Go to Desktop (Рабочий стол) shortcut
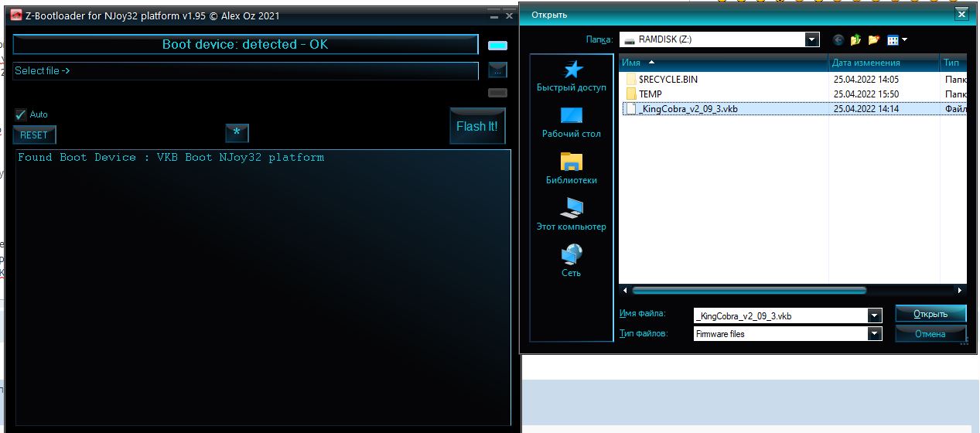980x433 pixels. 572,122
